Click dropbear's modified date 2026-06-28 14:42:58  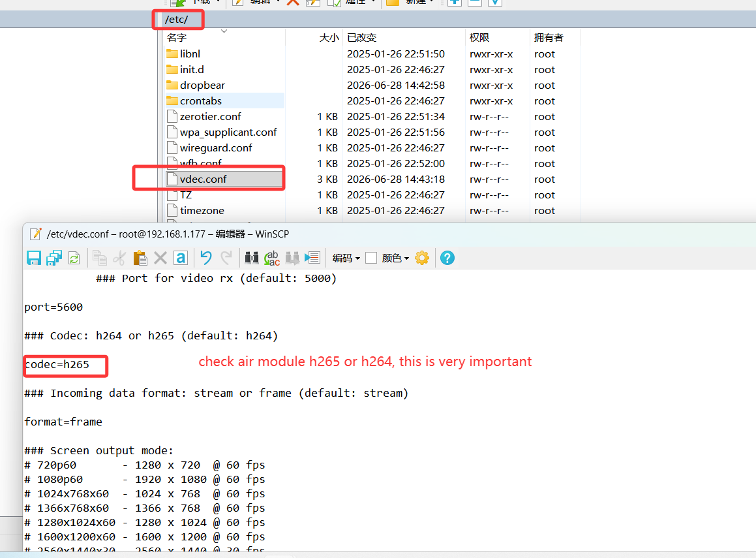396,85
